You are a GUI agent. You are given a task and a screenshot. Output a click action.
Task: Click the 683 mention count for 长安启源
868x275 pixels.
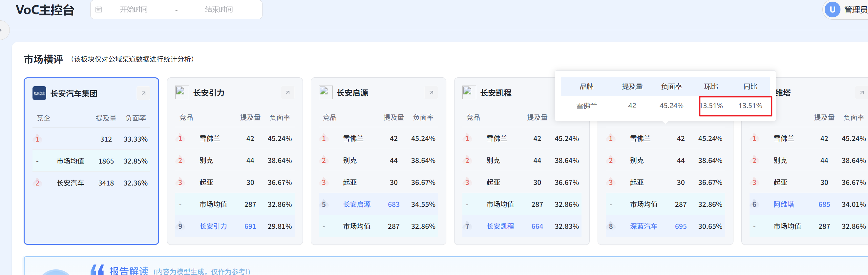(x=393, y=205)
